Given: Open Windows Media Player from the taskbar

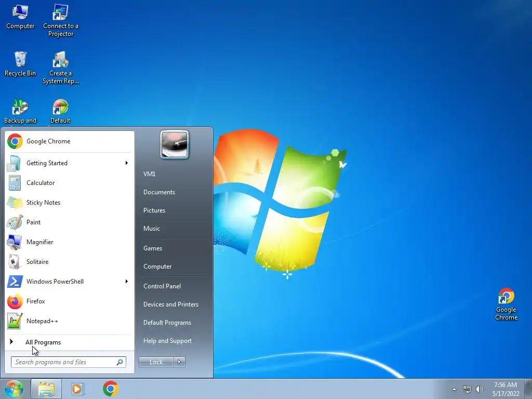Looking at the screenshot, I should tap(77, 389).
